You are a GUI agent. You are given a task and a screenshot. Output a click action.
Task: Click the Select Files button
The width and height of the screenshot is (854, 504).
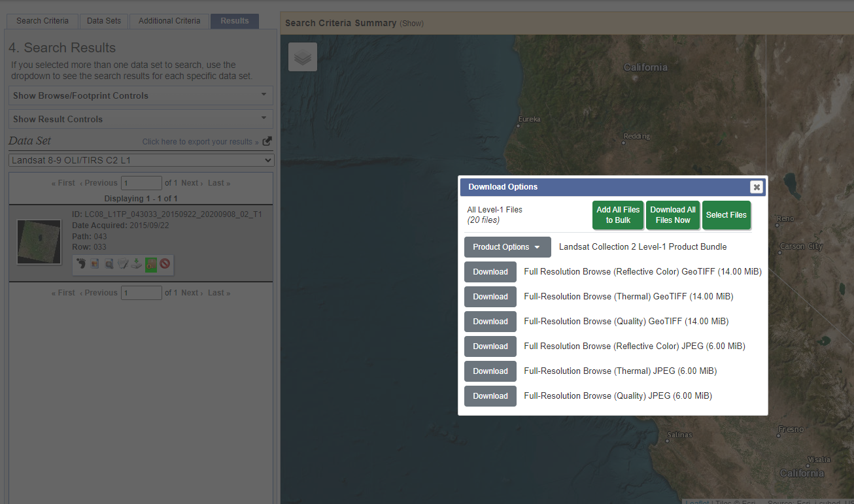(x=726, y=215)
